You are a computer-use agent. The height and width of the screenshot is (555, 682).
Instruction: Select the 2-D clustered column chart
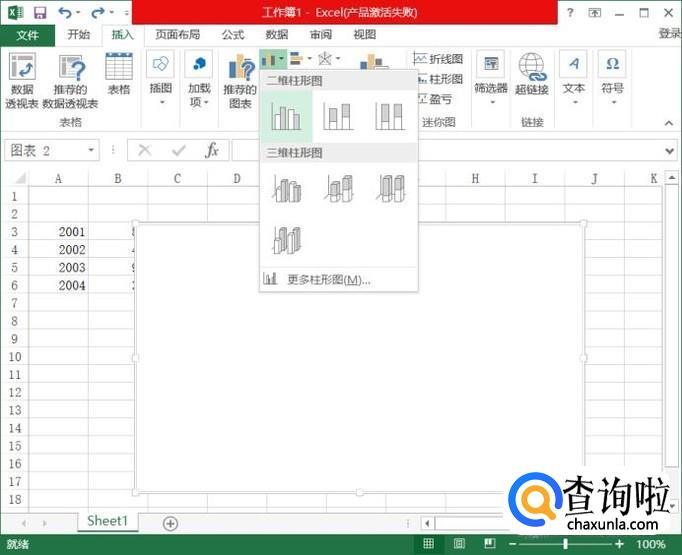[x=286, y=116]
